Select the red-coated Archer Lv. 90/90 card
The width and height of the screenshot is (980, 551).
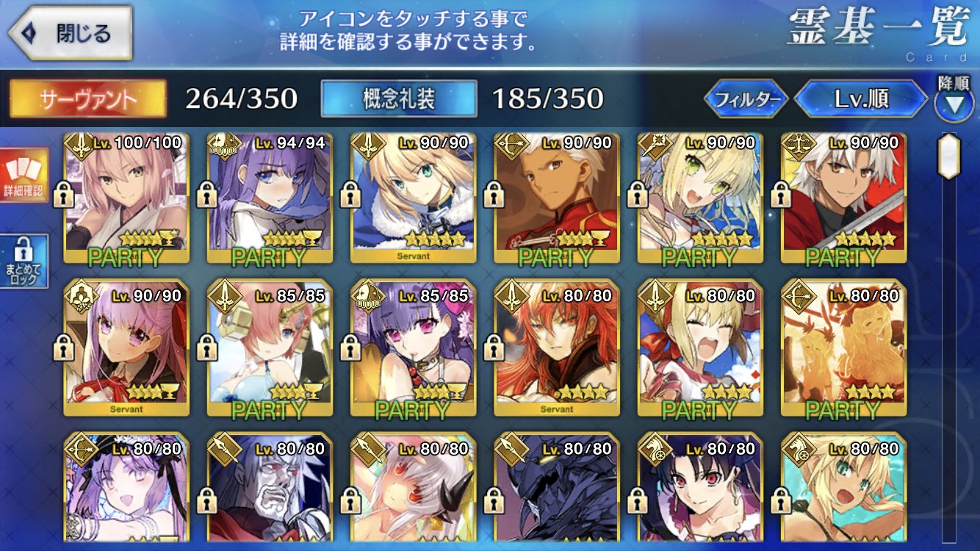click(557, 198)
